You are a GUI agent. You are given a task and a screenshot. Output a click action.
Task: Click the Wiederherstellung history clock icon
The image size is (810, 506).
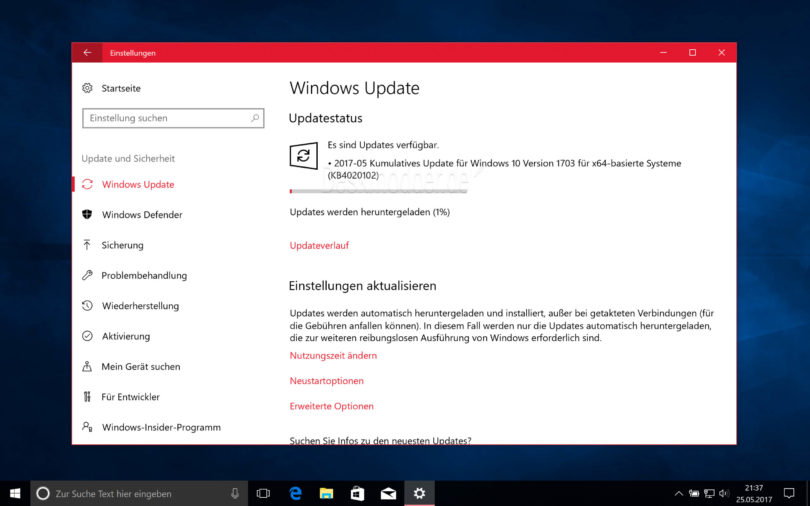click(x=87, y=306)
